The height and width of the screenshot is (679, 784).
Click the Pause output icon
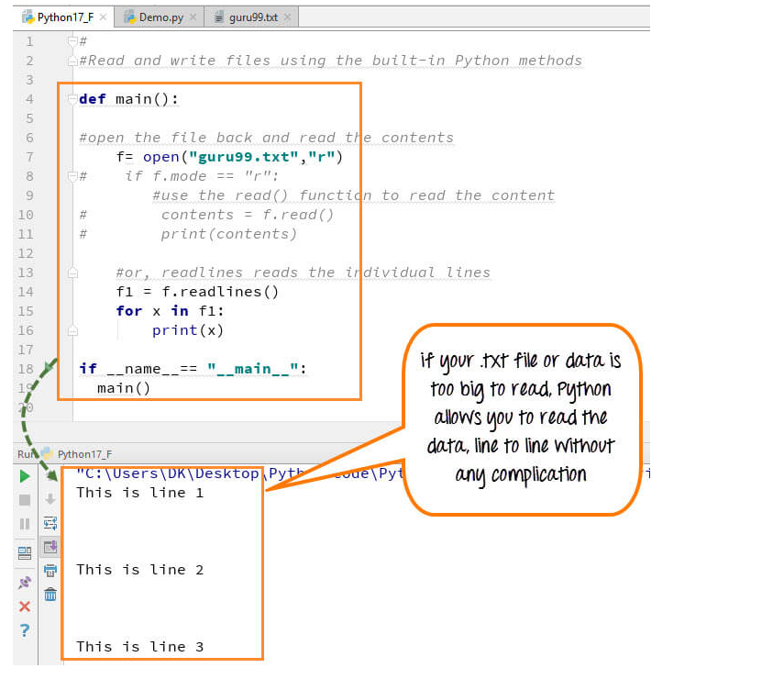tap(25, 524)
